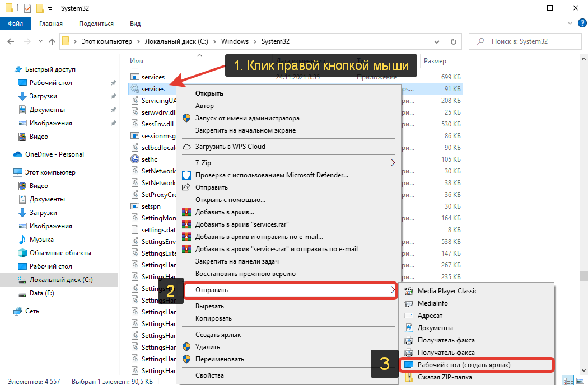Screen dimensions: 588x385
Task: Click the details view toggle in status bar
Action: point(568,379)
